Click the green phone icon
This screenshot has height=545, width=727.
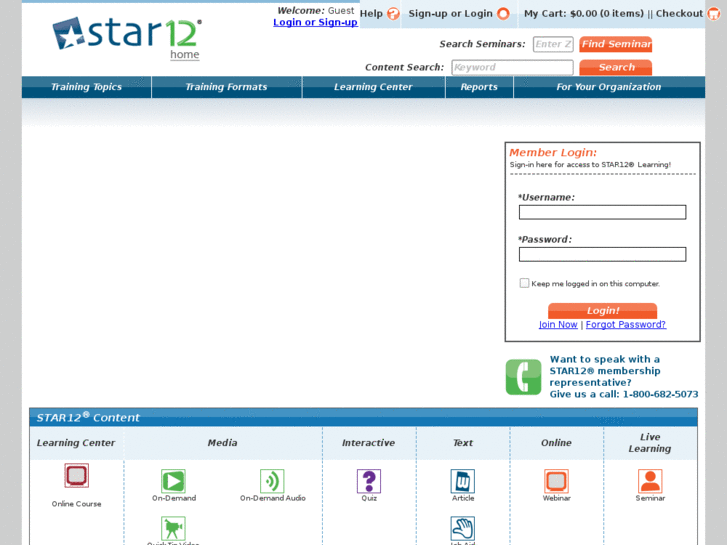point(523,377)
